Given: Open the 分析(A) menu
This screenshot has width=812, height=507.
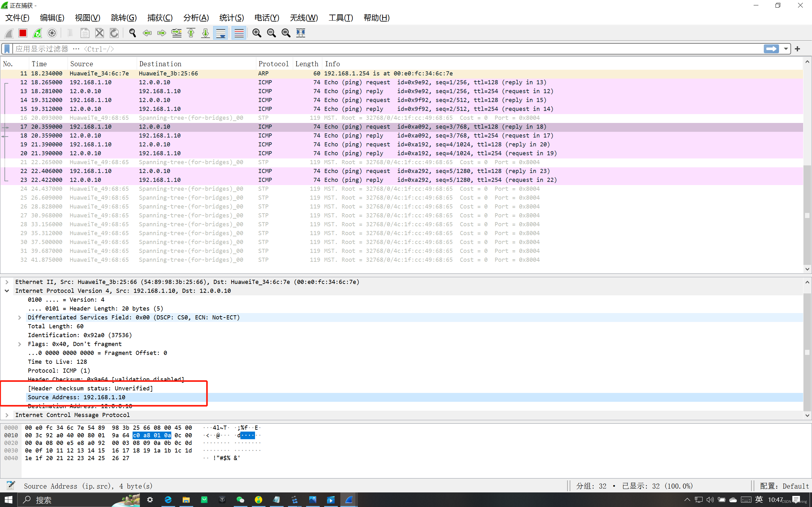Looking at the screenshot, I should pos(196,18).
